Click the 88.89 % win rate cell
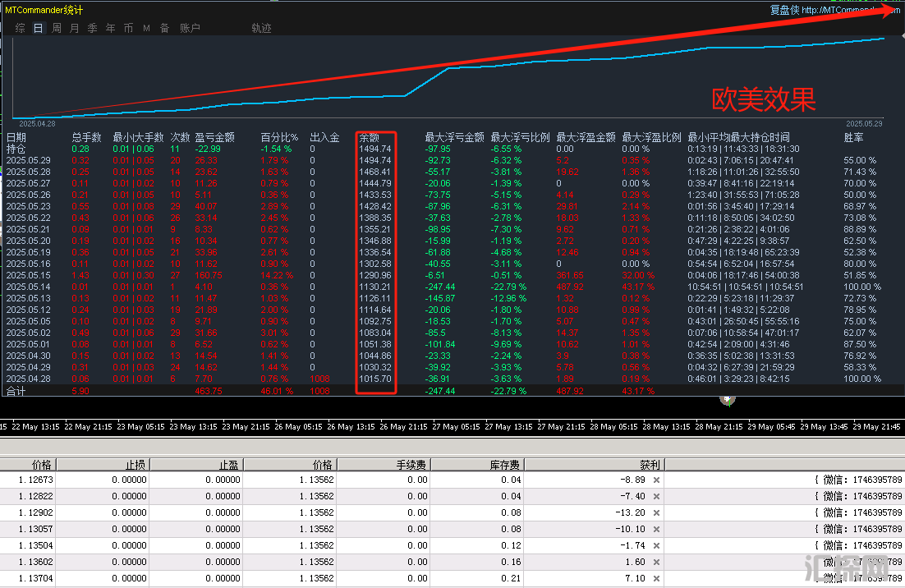Screen dimensions: 905x588 860,229
